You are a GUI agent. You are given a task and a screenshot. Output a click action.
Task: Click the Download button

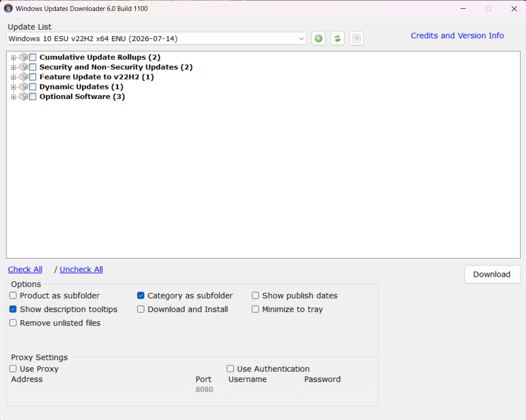(492, 274)
